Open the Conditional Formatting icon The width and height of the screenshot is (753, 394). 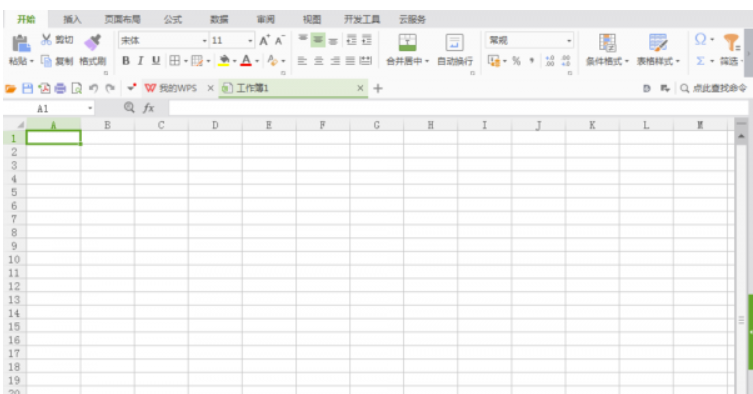tap(607, 42)
